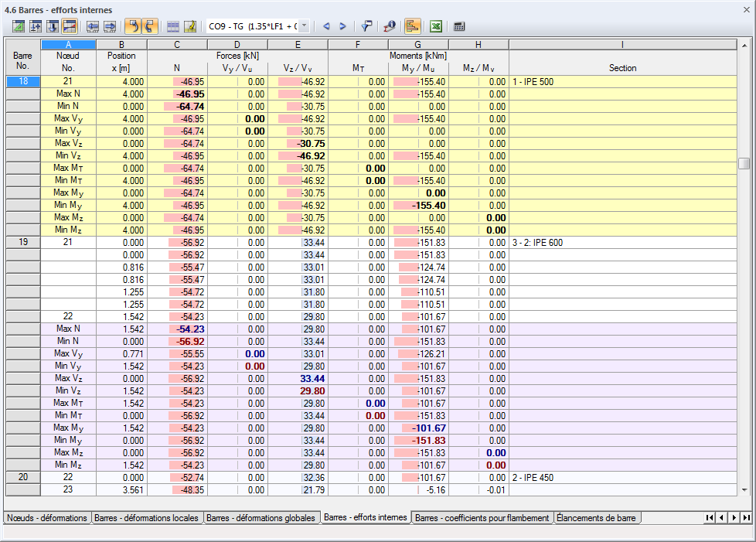Click the bold red -151.83 My cell
Screen dimensions: 756x542
418,440
